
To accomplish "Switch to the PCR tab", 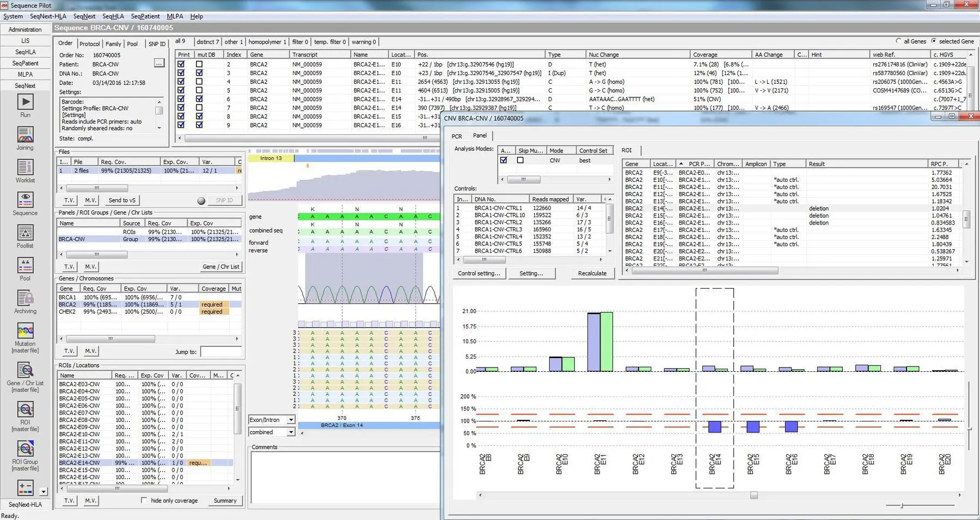I will pyautogui.click(x=457, y=136).
